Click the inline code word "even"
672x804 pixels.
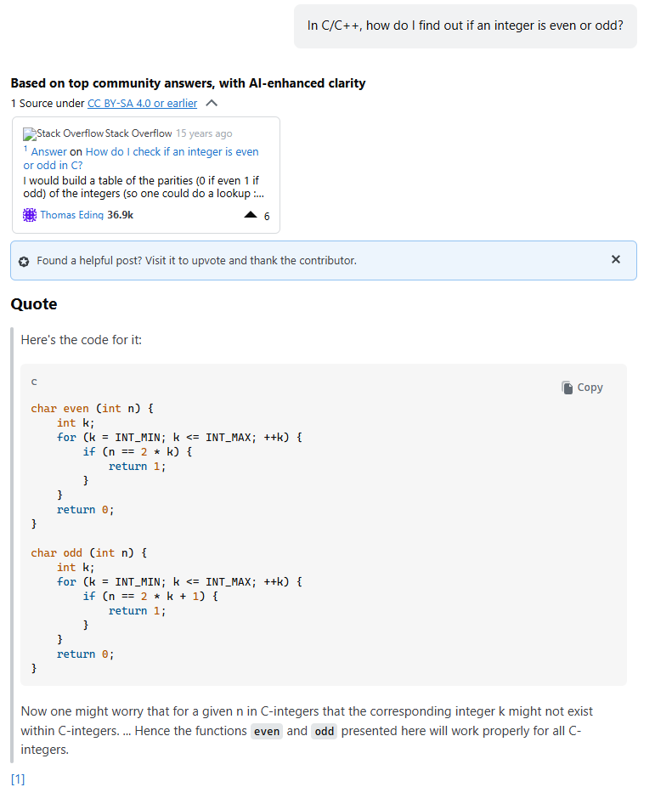[267, 732]
